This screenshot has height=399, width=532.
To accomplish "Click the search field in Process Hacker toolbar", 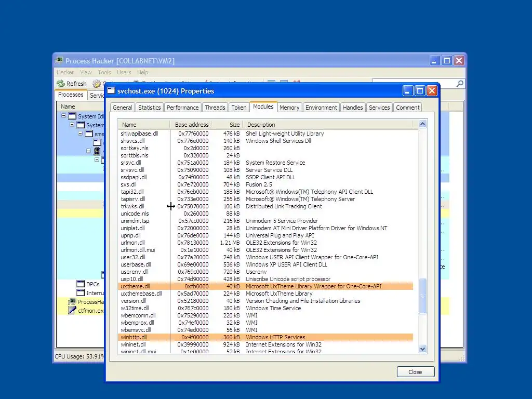I will [414, 84].
